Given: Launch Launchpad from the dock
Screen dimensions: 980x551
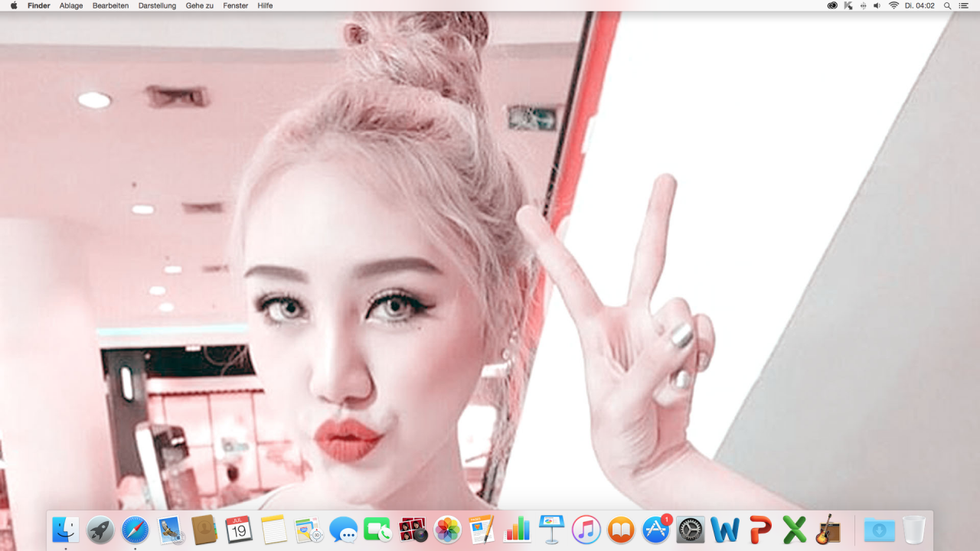Looking at the screenshot, I should coord(100,530).
